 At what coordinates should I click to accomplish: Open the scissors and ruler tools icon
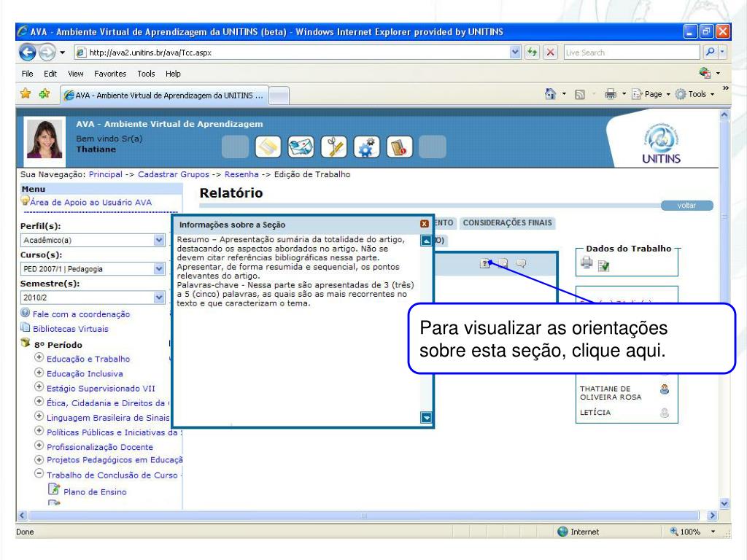[333, 147]
